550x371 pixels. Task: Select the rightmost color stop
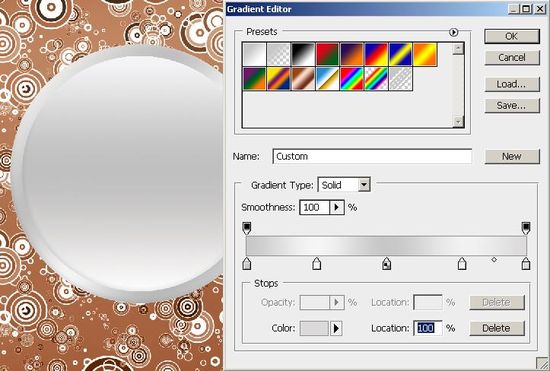[525, 263]
